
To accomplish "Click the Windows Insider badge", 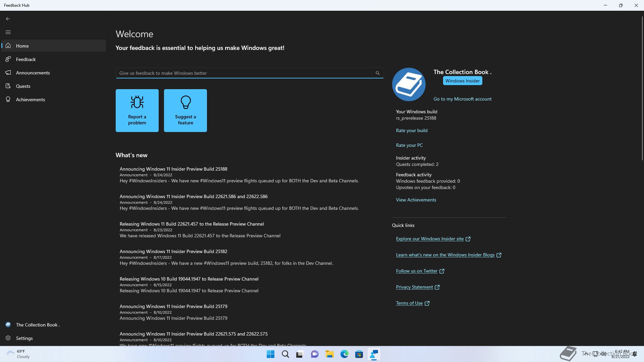I will click(463, 81).
